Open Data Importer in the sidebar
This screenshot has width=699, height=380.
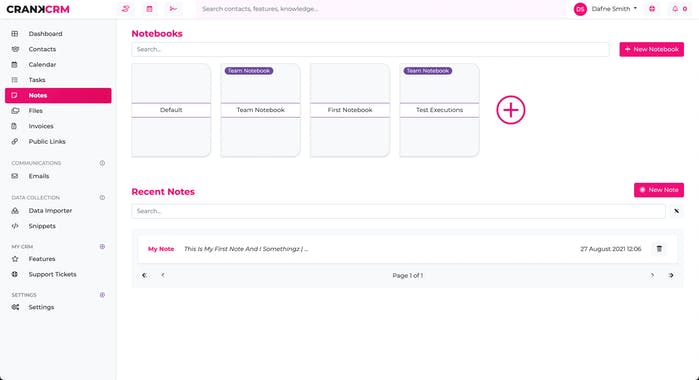pos(58,211)
